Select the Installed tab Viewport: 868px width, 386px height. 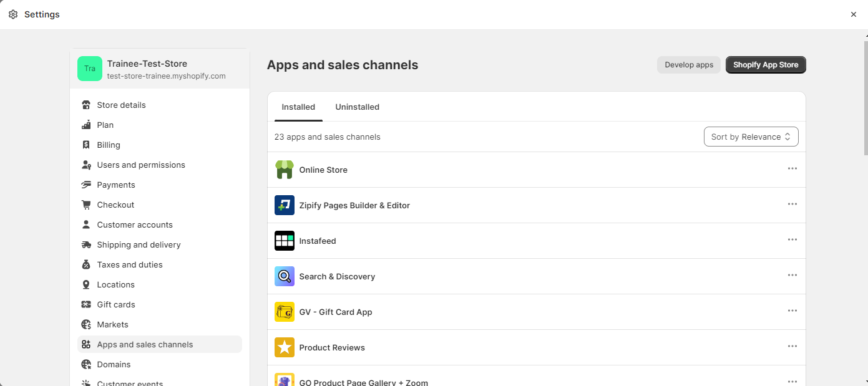click(298, 107)
